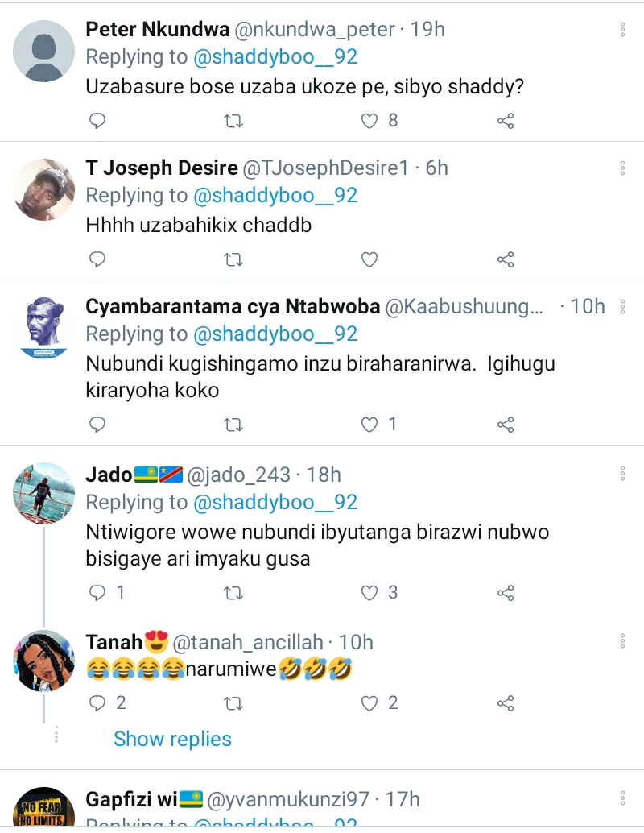Open Tanah's profile picture
Image resolution: width=644 pixels, height=833 pixels.
(44, 661)
